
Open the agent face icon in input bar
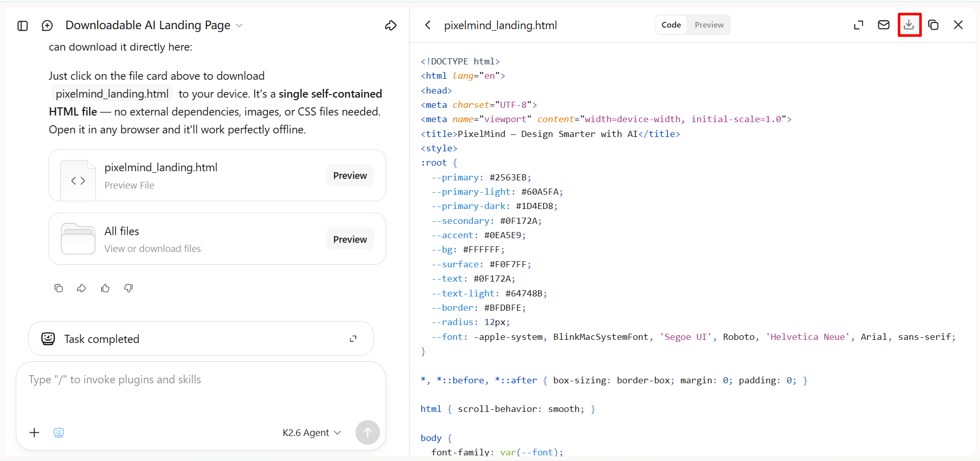coord(59,432)
